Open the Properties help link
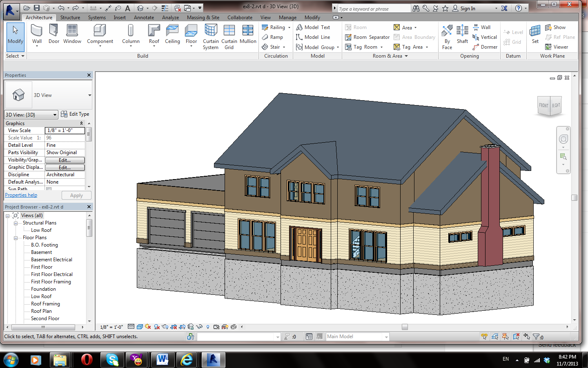Viewport: 588px width, 368px height. pyautogui.click(x=21, y=195)
